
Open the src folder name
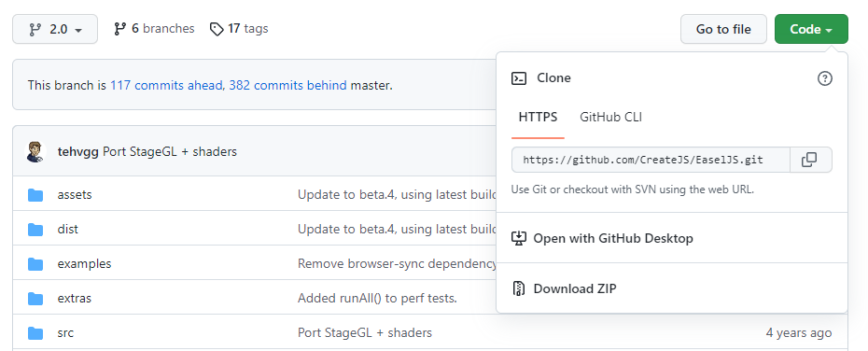pyautogui.click(x=65, y=332)
